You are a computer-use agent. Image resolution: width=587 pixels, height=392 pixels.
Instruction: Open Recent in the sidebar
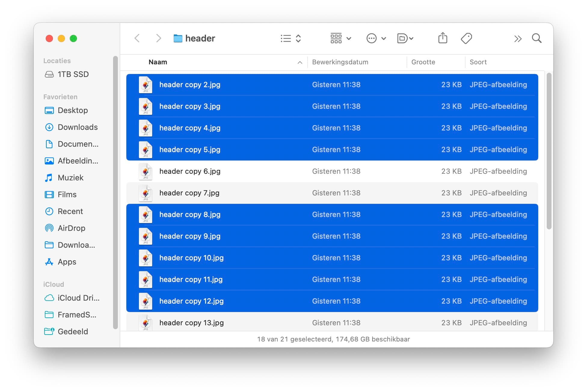pos(70,211)
